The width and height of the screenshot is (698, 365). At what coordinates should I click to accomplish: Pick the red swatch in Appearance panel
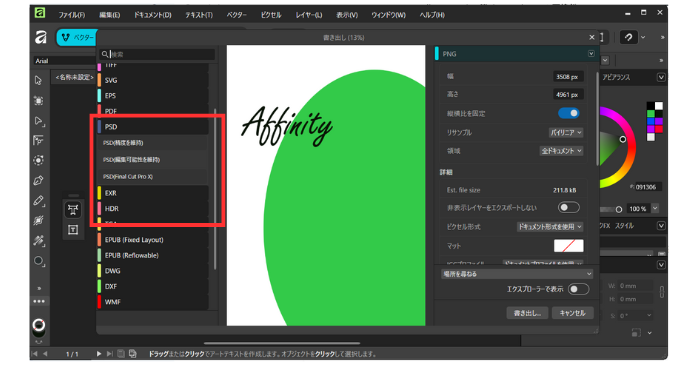[x=658, y=129]
